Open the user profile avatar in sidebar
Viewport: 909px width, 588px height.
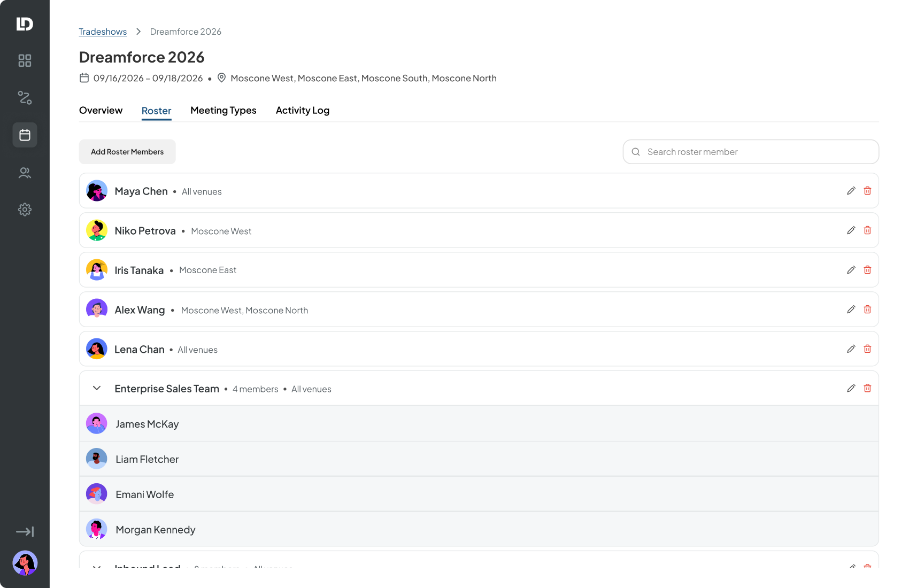pyautogui.click(x=25, y=563)
